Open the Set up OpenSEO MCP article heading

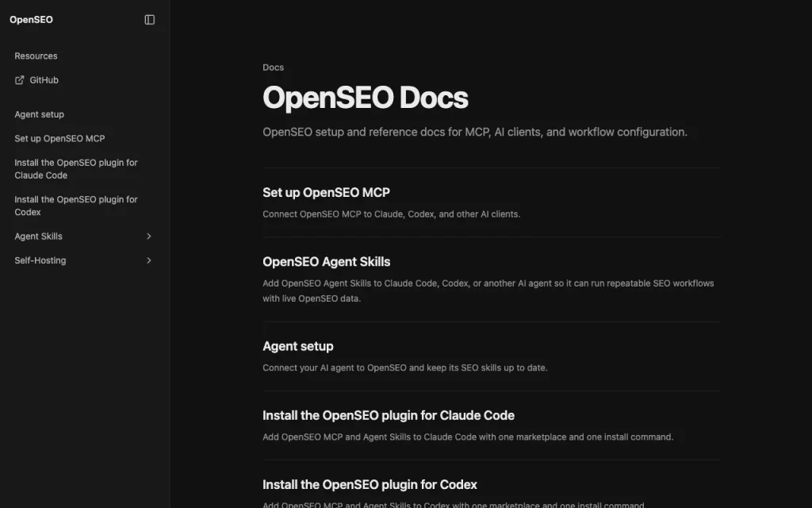point(326,192)
